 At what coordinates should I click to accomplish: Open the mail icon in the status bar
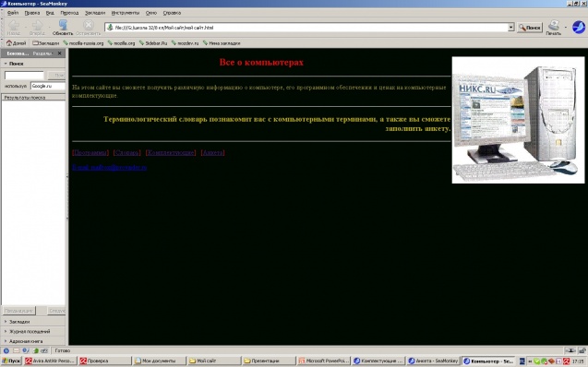pyautogui.click(x=16, y=351)
